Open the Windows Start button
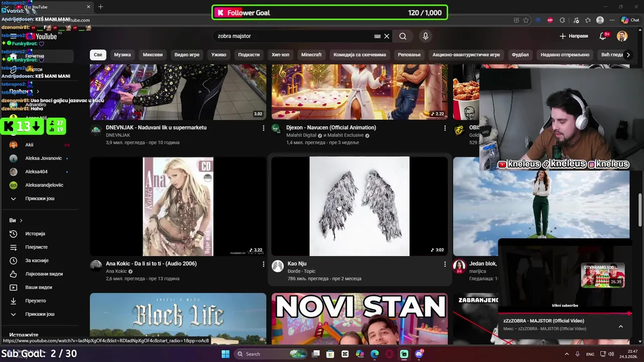The width and height of the screenshot is (644, 362). pyautogui.click(x=225, y=354)
